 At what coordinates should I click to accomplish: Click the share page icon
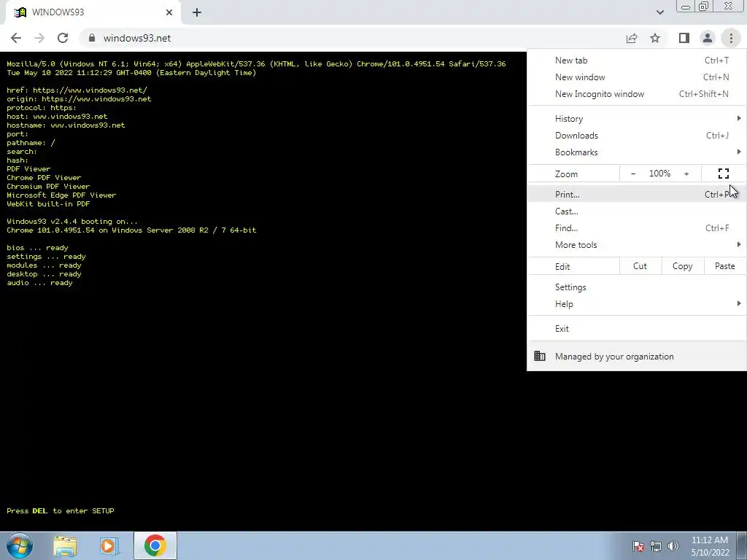coord(632,38)
